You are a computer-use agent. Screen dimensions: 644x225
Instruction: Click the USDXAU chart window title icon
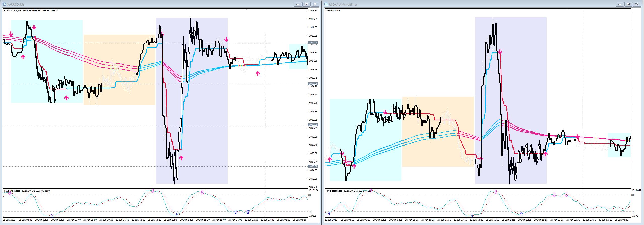pos(326,4)
